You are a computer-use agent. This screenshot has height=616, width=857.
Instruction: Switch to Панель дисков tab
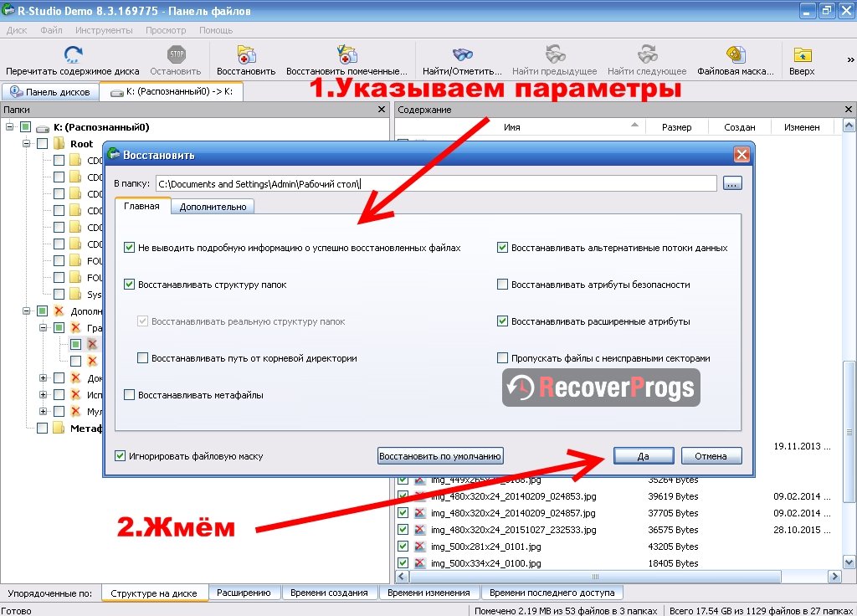50,92
